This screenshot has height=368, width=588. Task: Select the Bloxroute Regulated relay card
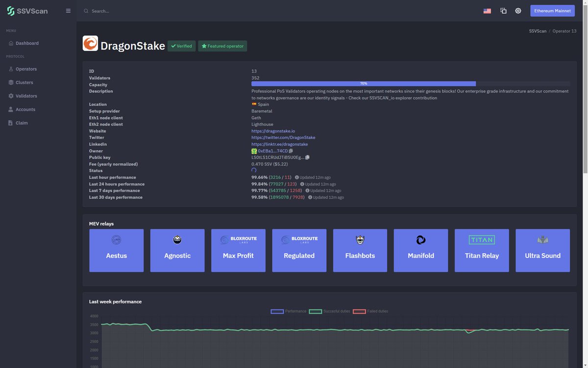(x=299, y=251)
